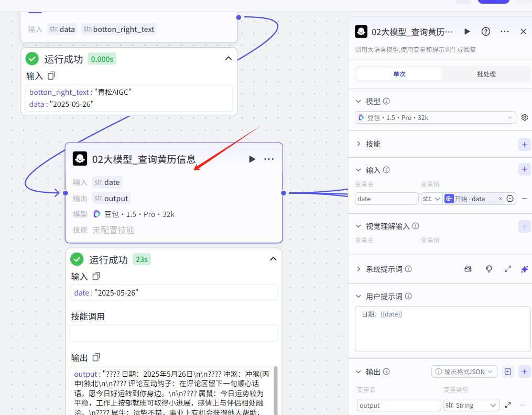Collapse the 运行成功 result card chevron
This screenshot has height=415, width=532.
(273, 259)
